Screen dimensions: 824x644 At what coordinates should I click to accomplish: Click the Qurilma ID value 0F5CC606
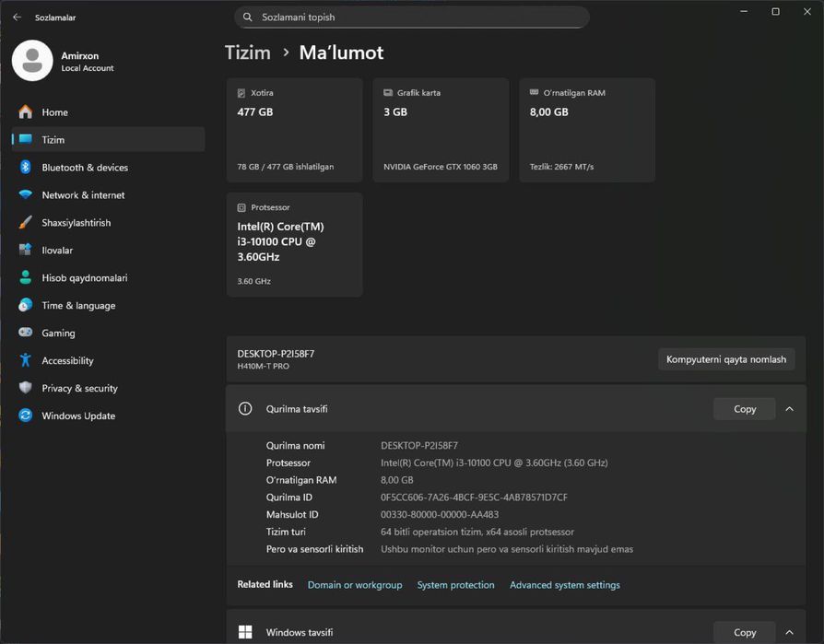pos(474,497)
